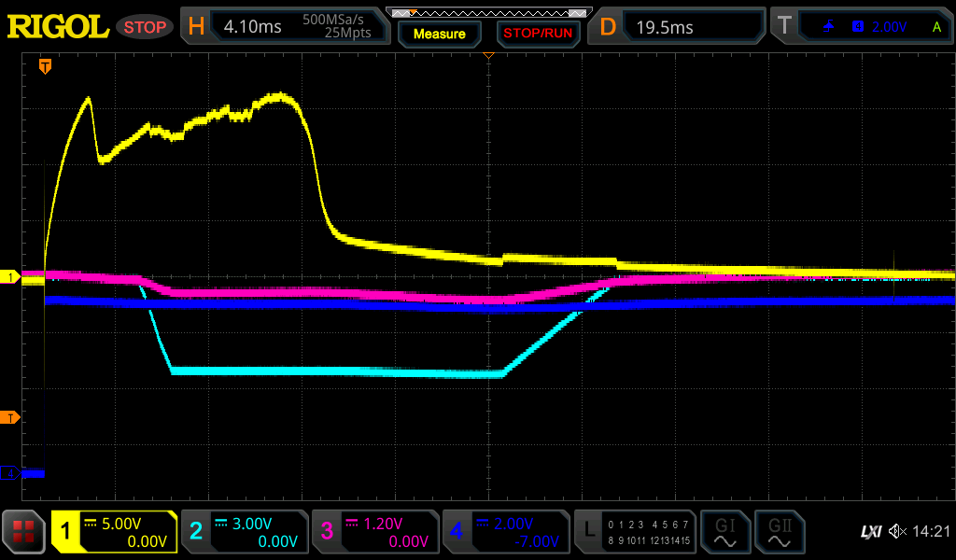956x560 pixels.
Task: Toggle channel 1 yellow 5.00V label
Action: click(x=114, y=532)
